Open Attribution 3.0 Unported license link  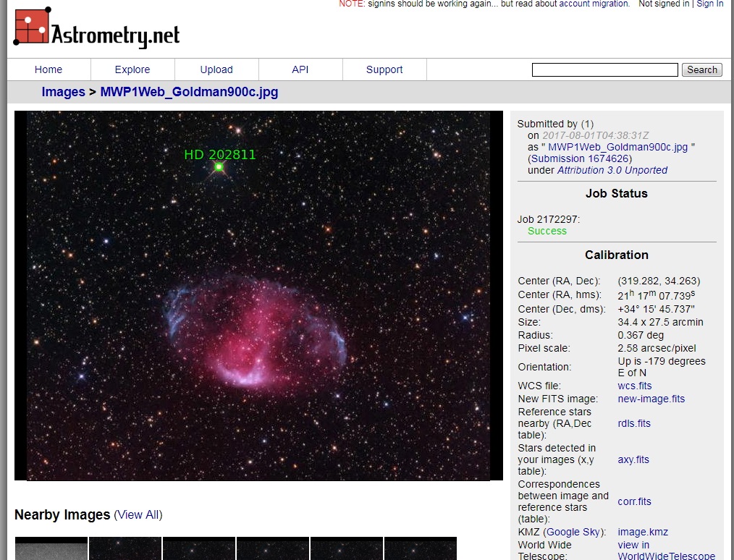coord(612,170)
